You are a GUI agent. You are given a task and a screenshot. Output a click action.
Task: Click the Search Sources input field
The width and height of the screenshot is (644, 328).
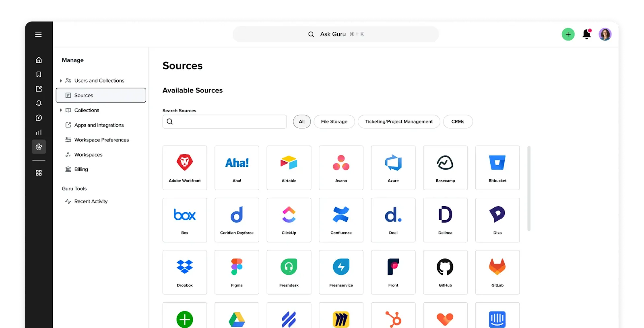pos(225,121)
